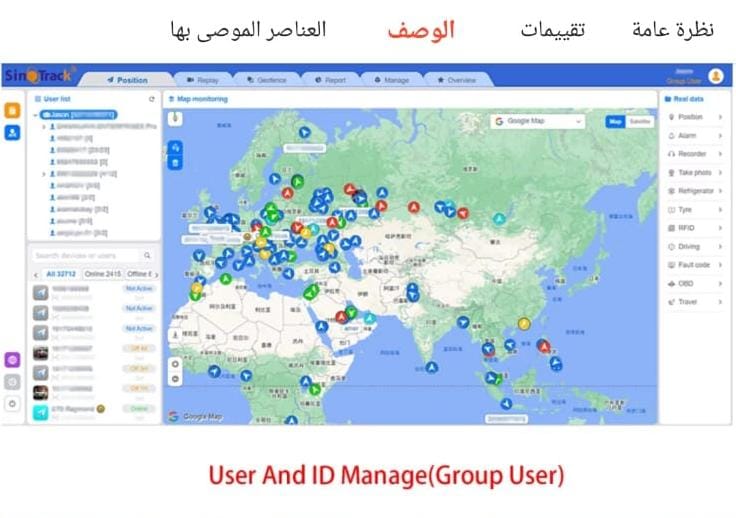736x518 pixels.
Task: Click the yellow marker near southern China coast
Action: click(524, 323)
